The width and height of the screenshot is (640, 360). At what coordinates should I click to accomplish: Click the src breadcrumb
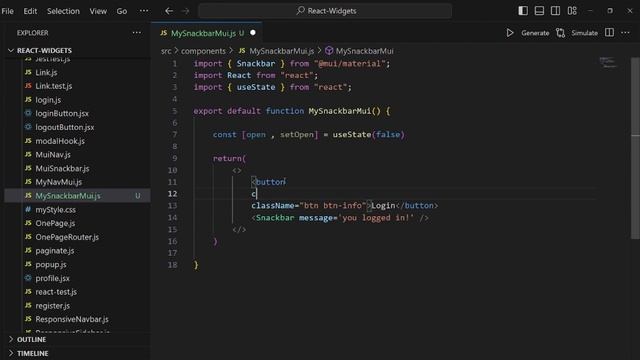pos(166,51)
